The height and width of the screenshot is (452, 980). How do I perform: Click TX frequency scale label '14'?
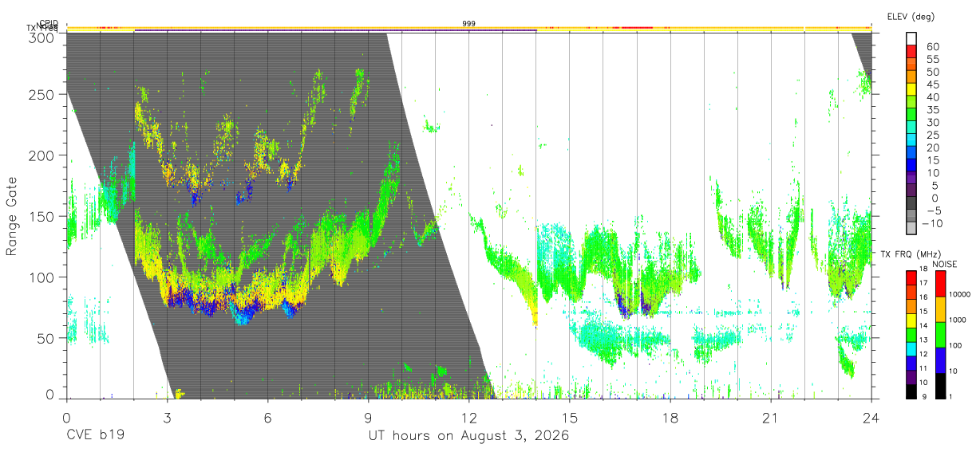[923, 325]
